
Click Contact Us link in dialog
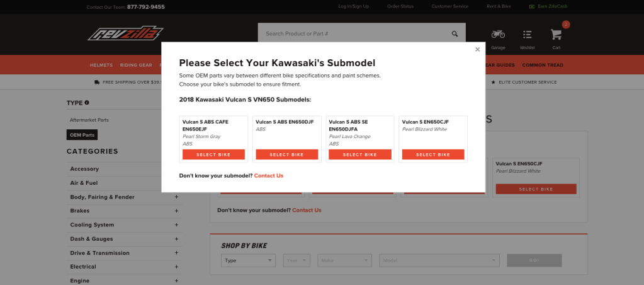click(x=269, y=175)
